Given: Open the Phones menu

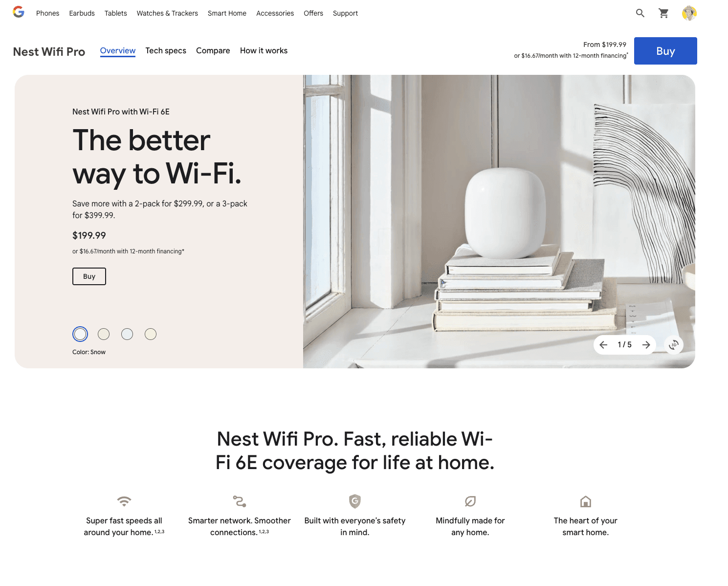Looking at the screenshot, I should coord(48,13).
